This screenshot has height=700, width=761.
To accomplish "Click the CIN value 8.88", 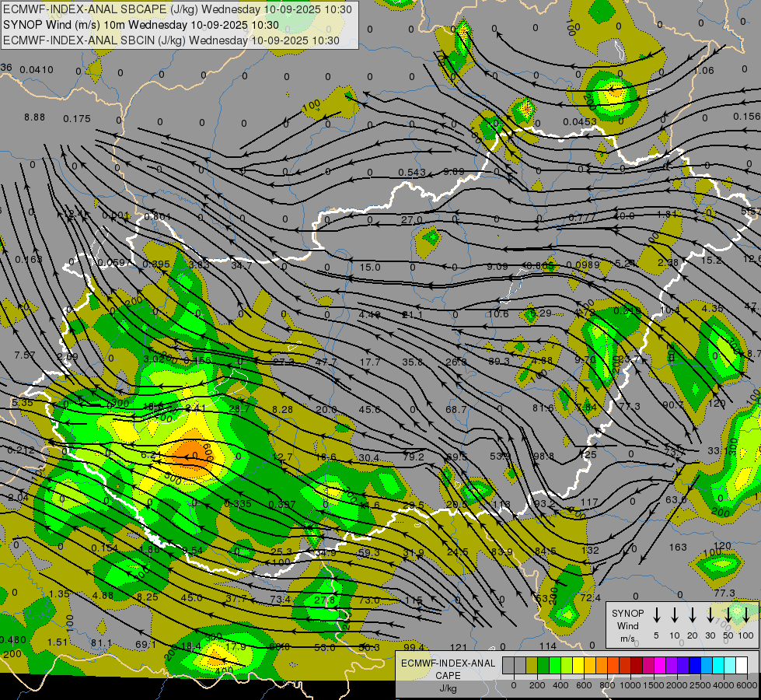I will pyautogui.click(x=34, y=117).
